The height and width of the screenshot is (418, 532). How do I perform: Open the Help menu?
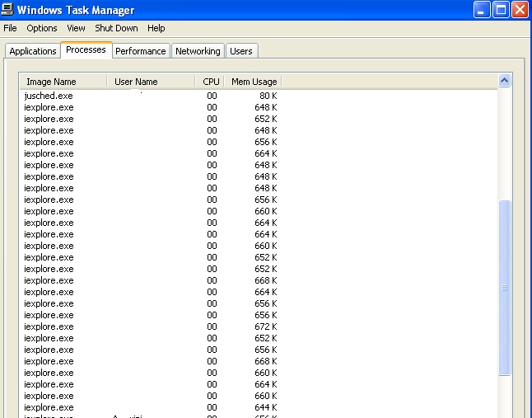(156, 28)
